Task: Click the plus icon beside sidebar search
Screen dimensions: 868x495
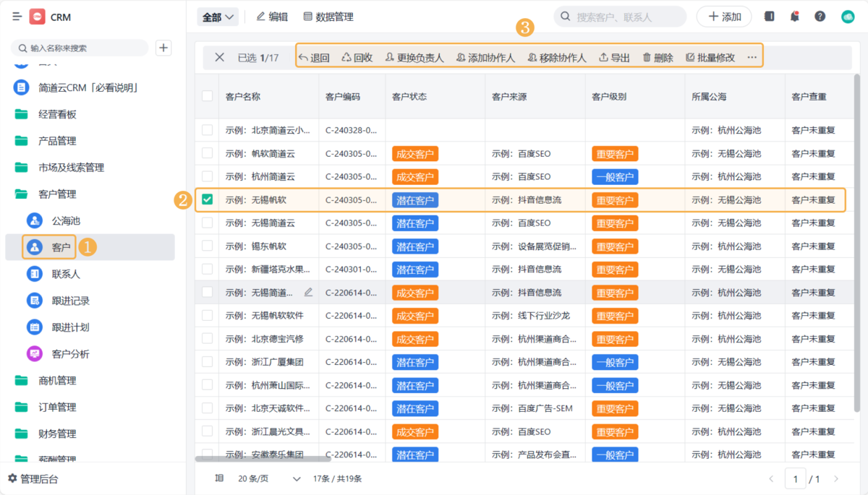Action: [x=164, y=48]
